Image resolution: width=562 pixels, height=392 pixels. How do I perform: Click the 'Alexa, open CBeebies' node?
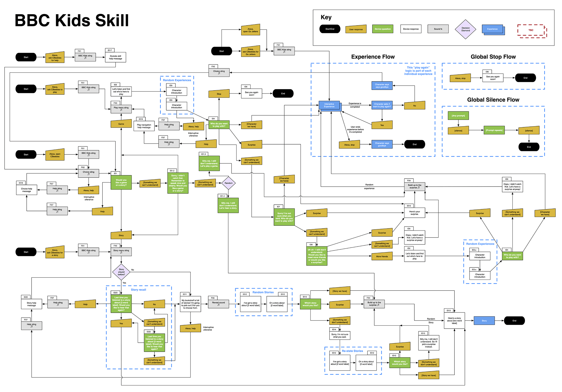pos(55,155)
